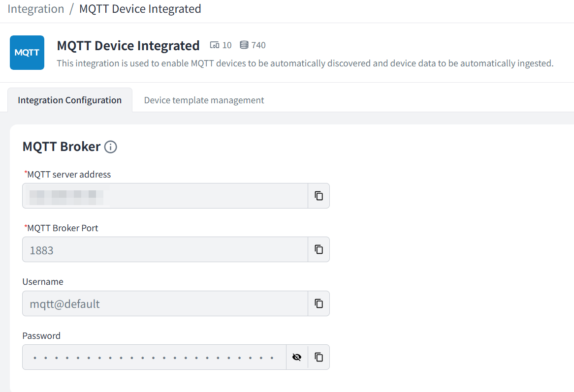Screen dimensions: 574x392
Task: Click the MQTT Device Integrated title
Action: coord(128,46)
